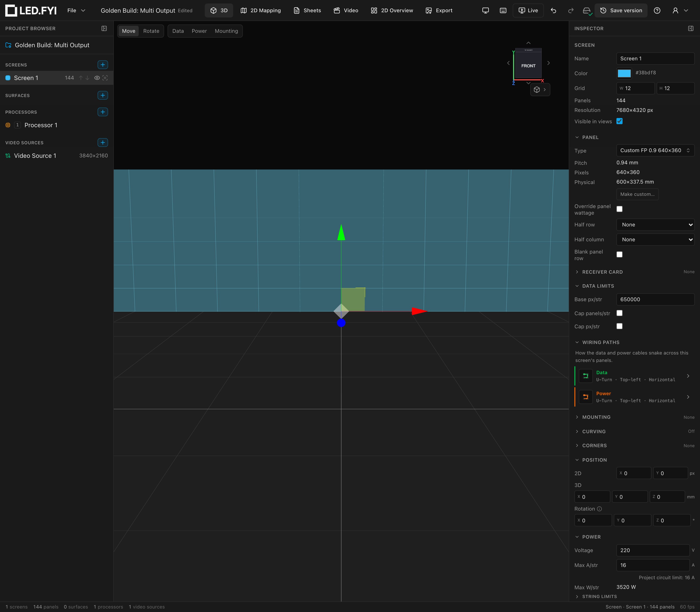
Task: Click the cloud sync status icon
Action: click(x=587, y=11)
